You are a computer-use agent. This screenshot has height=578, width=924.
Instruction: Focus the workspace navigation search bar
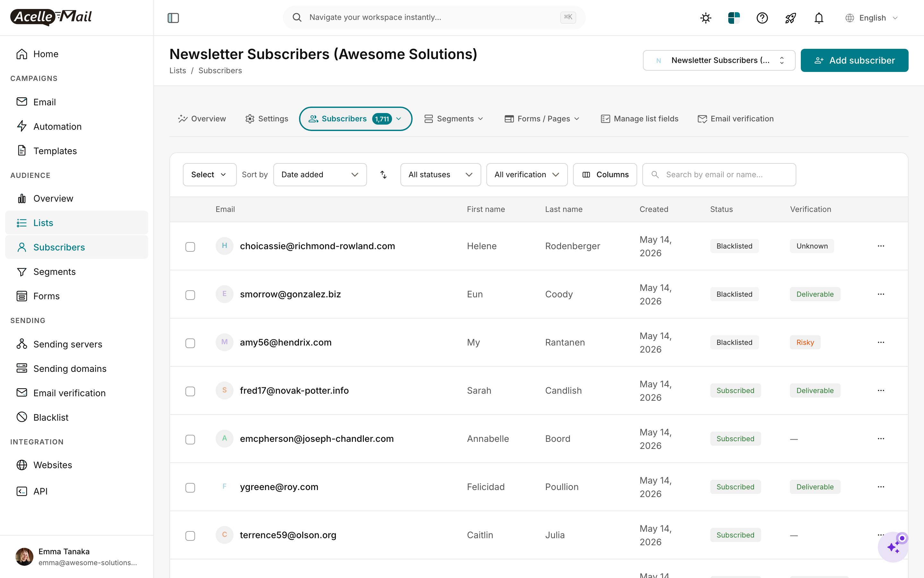pyautogui.click(x=434, y=18)
